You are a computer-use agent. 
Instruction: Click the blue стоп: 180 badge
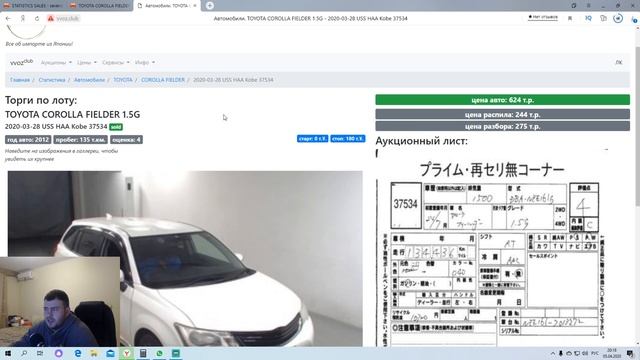pos(348,139)
